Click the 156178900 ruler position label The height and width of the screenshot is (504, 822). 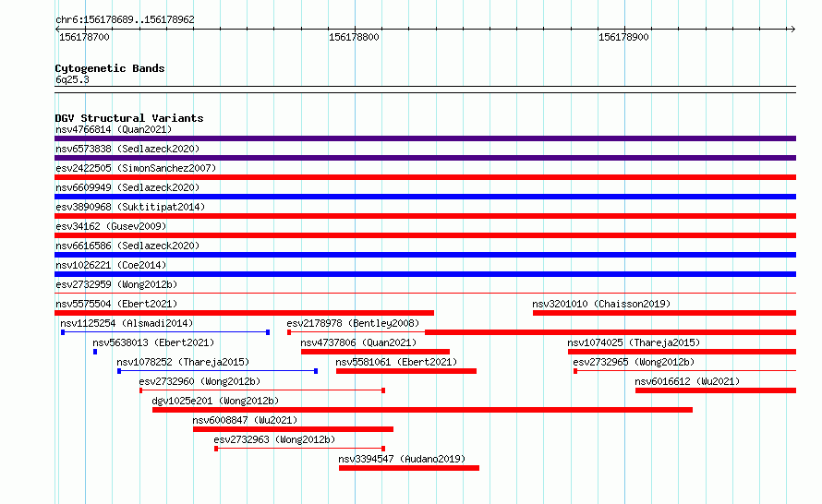click(x=623, y=37)
